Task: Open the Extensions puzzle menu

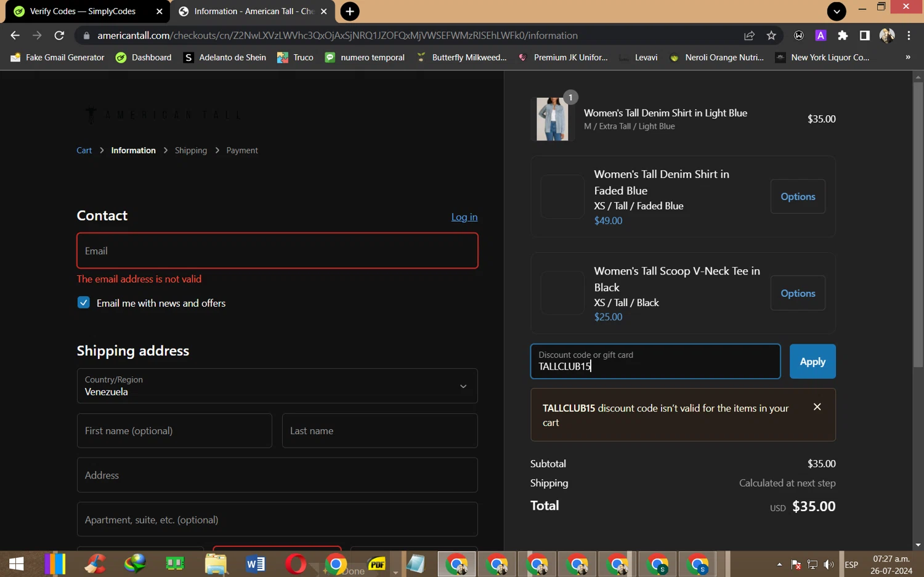Action: [x=843, y=36]
